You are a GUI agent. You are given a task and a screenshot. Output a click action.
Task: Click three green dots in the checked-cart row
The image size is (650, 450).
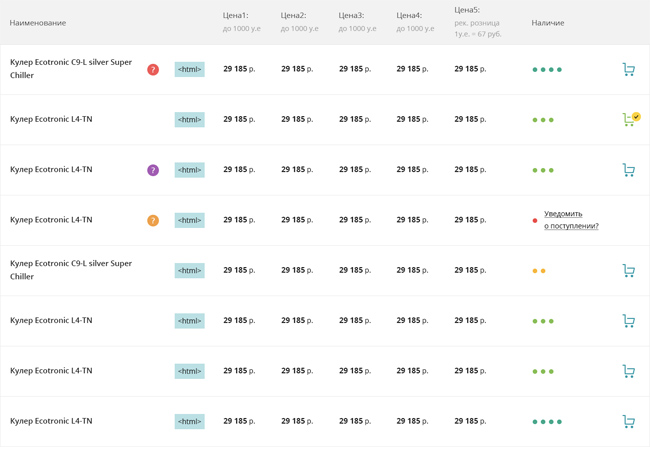click(x=543, y=120)
